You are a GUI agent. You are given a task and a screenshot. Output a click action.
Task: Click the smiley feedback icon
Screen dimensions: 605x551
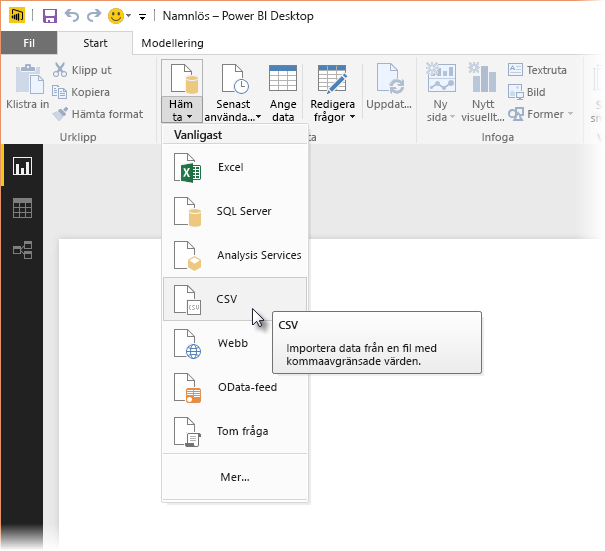[115, 16]
